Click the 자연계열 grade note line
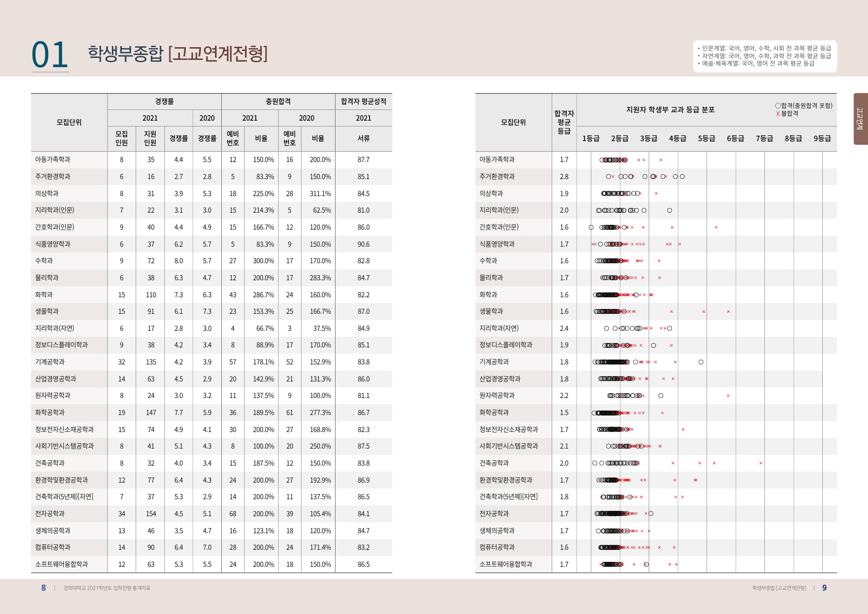The image size is (868, 614). pyautogui.click(x=764, y=56)
